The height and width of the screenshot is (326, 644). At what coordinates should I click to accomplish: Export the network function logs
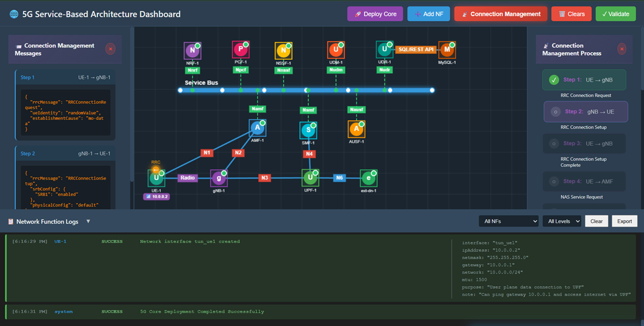click(x=624, y=221)
